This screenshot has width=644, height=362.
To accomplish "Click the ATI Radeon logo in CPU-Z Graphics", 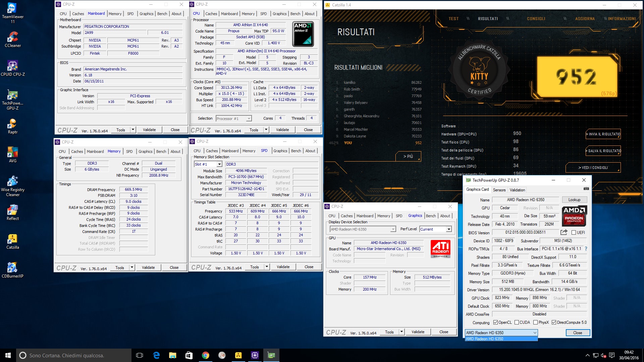I will click(x=440, y=249).
